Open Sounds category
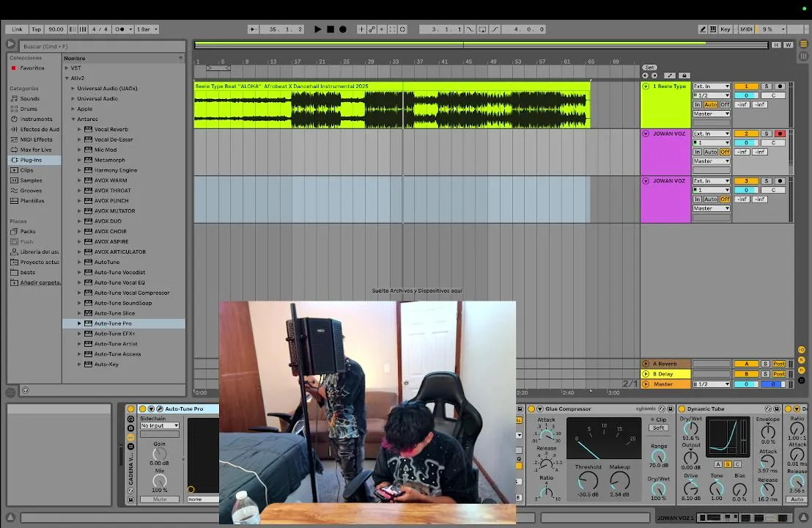Viewport: 812px width, 528px height. (29, 98)
